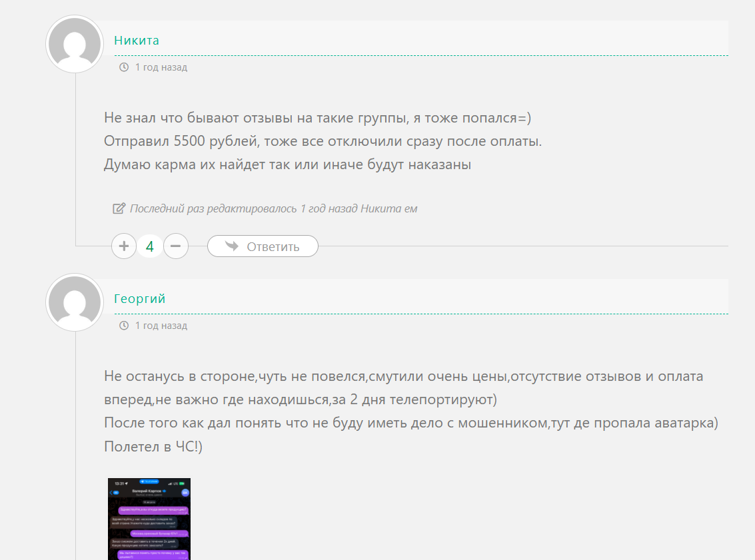Click the '1 год назад' timestamp on Георгий's comment

(161, 326)
